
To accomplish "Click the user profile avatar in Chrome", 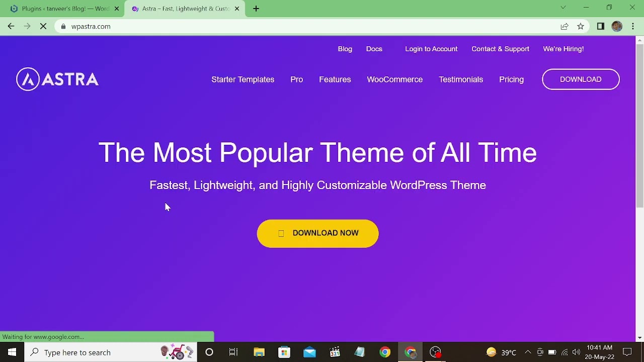I will pyautogui.click(x=617, y=27).
